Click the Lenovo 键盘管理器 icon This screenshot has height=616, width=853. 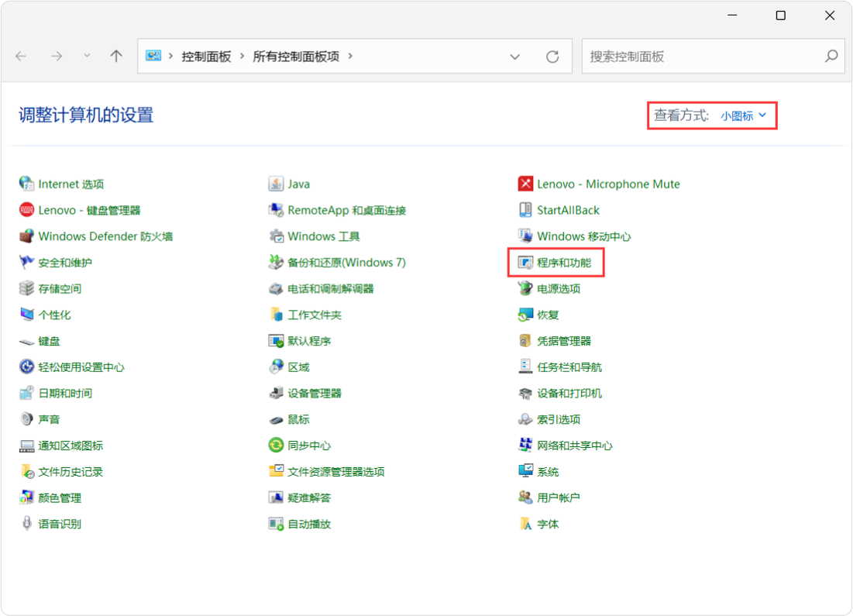(26, 210)
